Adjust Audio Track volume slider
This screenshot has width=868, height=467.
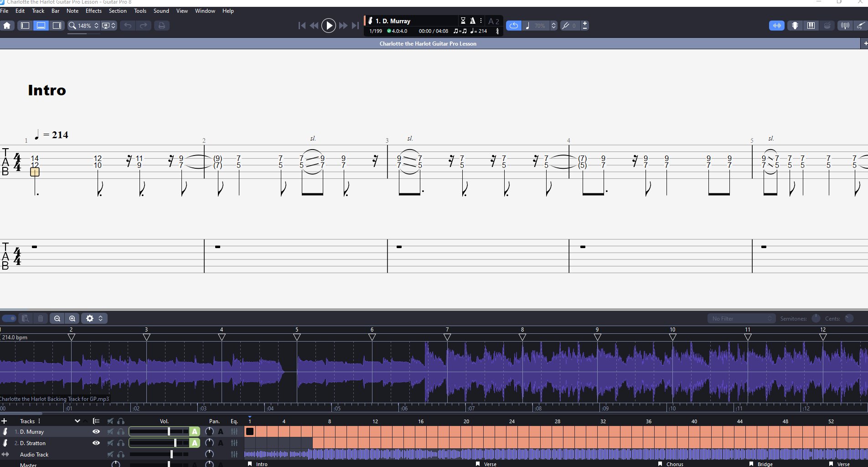[x=172, y=454]
